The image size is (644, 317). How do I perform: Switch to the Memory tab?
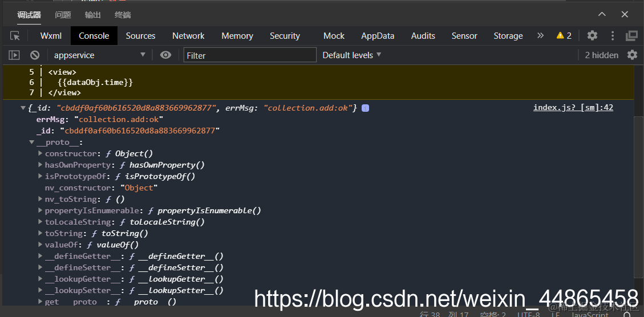tap(237, 36)
